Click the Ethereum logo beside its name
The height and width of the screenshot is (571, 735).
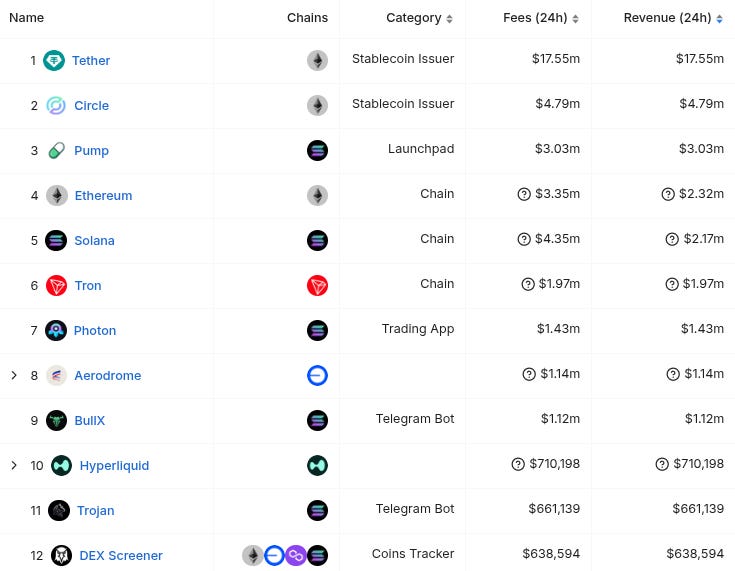57,195
